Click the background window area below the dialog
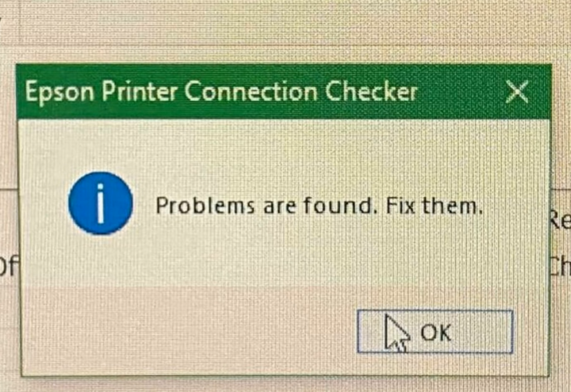This screenshot has width=571, height=392. pos(285,384)
